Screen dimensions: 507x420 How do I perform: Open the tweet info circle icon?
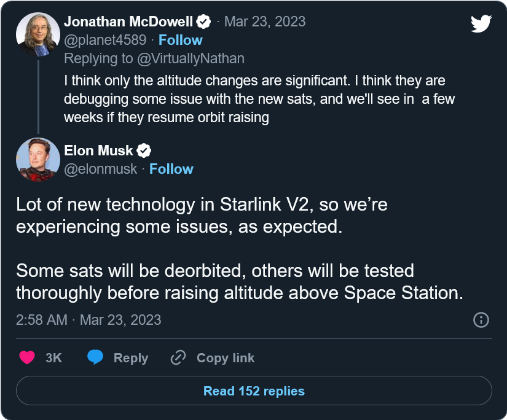point(481,320)
